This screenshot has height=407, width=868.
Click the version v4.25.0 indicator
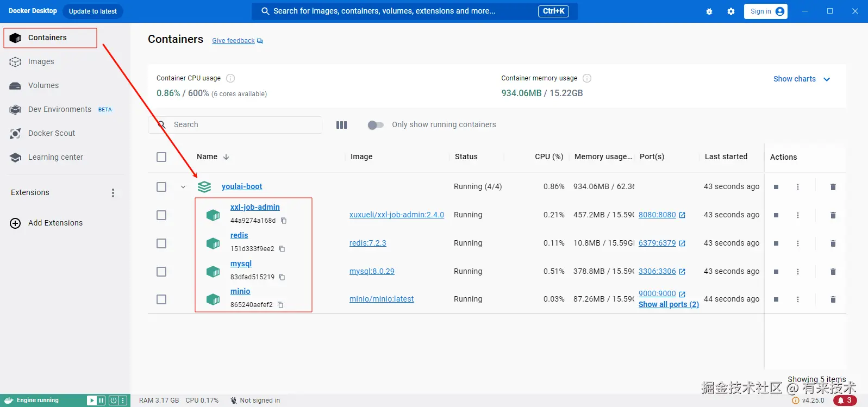pyautogui.click(x=808, y=400)
